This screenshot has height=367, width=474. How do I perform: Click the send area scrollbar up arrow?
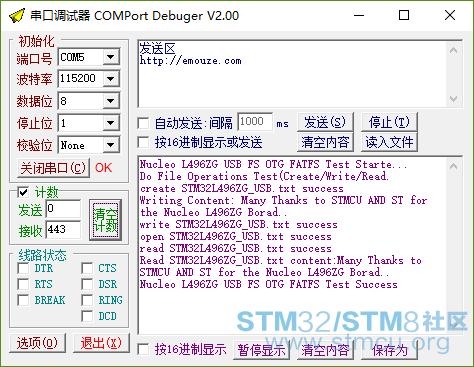(x=453, y=51)
